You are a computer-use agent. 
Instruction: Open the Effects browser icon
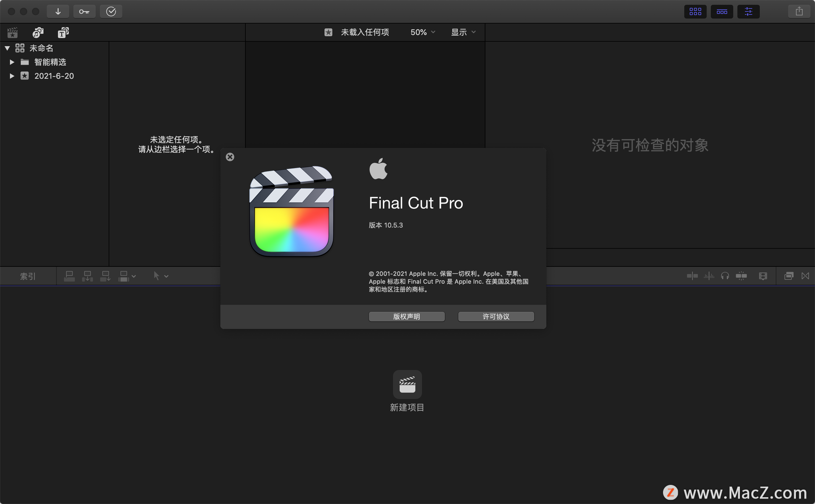tap(789, 276)
